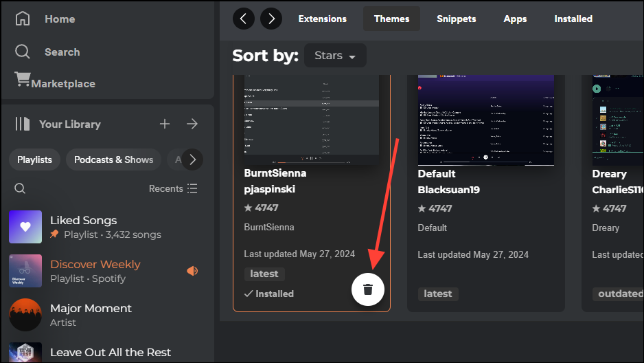
Task: Click the Dreary theme title
Action: click(x=609, y=174)
